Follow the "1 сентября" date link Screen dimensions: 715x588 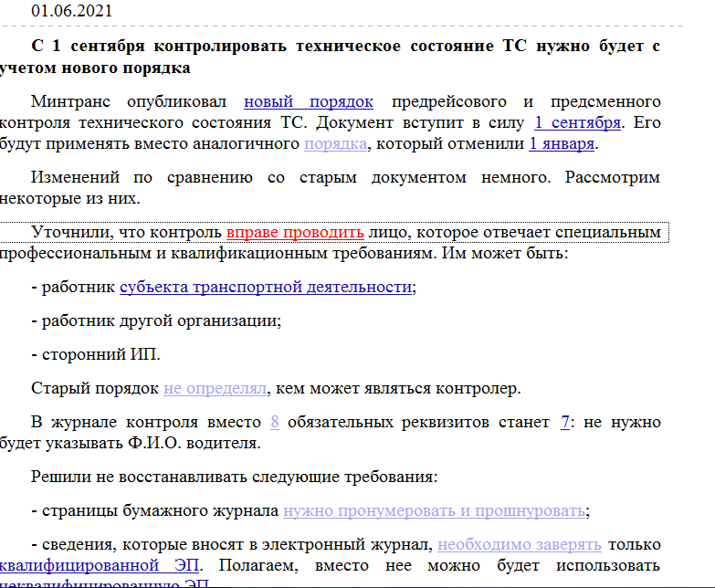[578, 122]
